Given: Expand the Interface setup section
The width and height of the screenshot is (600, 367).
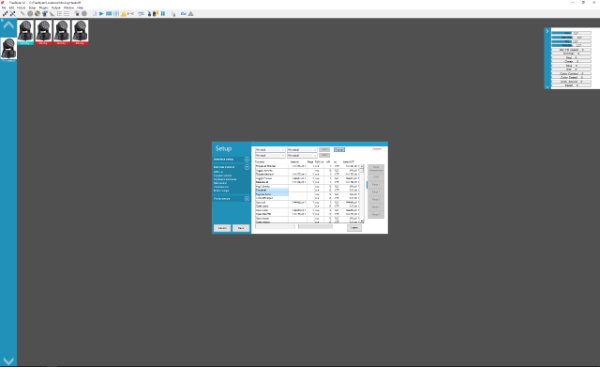Looking at the screenshot, I should pyautogui.click(x=247, y=159).
